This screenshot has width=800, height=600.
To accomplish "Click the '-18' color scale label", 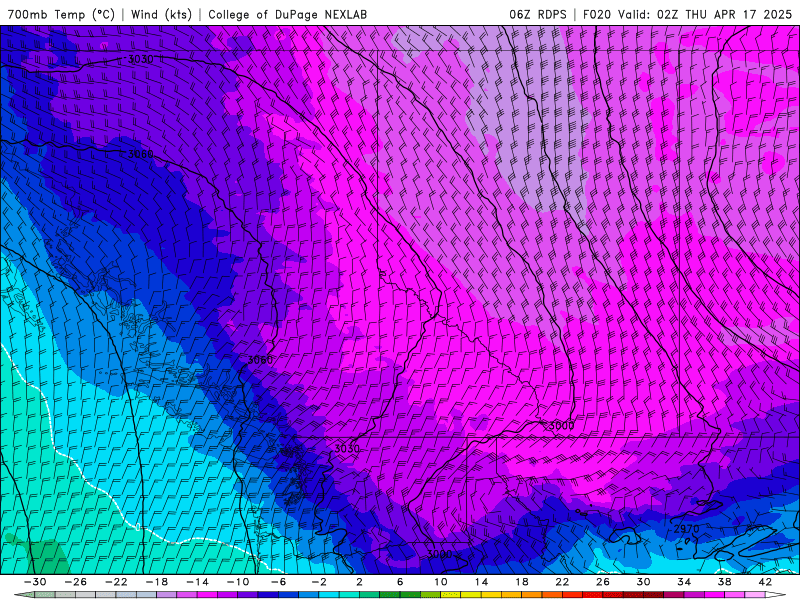I will [x=157, y=582].
